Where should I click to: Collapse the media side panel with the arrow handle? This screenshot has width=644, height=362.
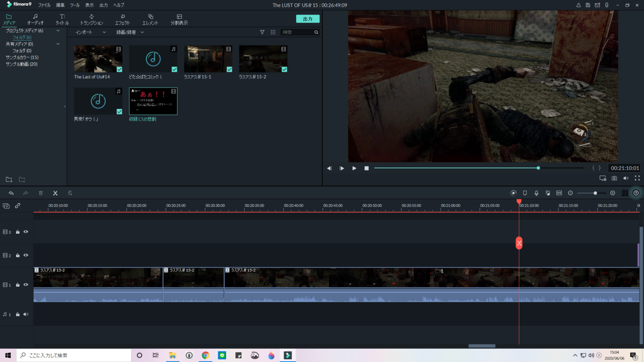65,106
